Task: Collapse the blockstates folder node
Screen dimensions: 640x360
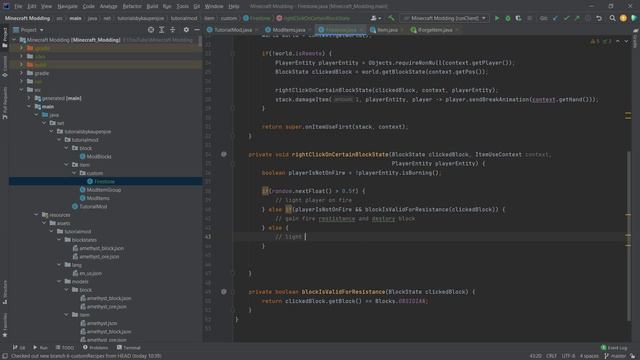Action: point(59,240)
